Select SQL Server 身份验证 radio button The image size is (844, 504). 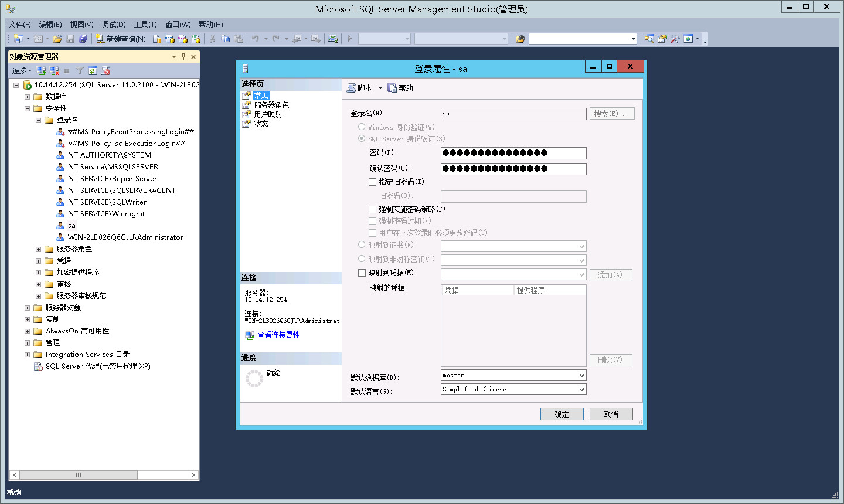click(362, 138)
